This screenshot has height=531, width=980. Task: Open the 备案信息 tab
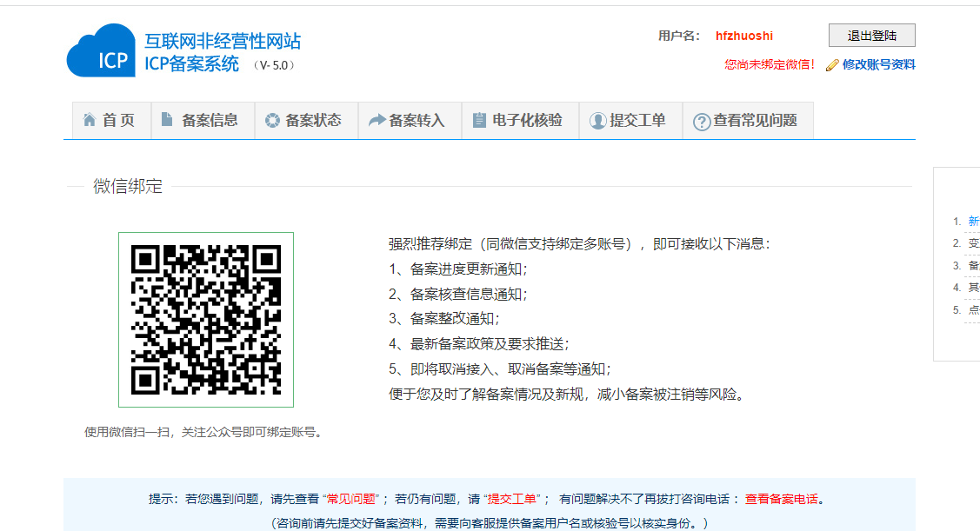(x=203, y=121)
